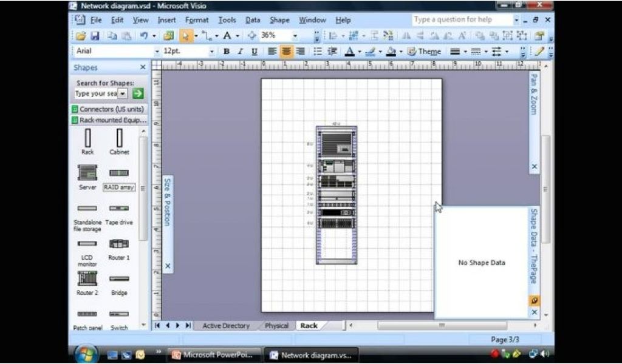Open the Shape menu
This screenshot has height=364, width=622.
[279, 20]
